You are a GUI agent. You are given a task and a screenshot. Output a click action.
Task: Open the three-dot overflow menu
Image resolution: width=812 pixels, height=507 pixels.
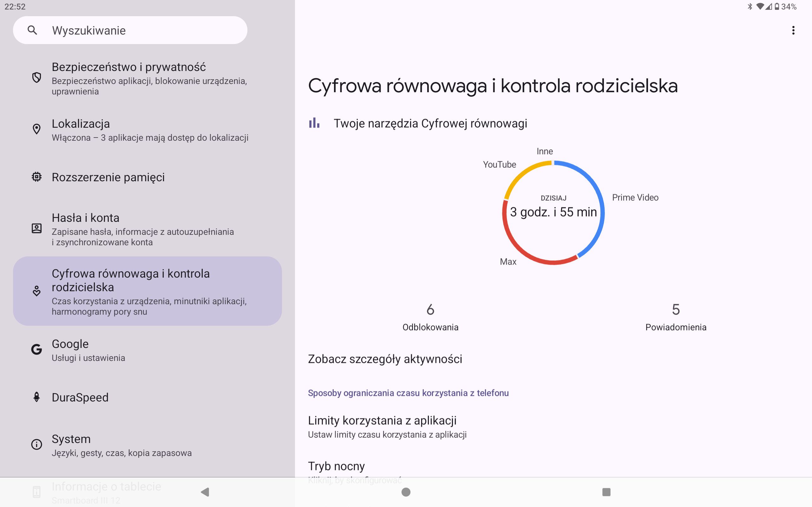(x=793, y=30)
